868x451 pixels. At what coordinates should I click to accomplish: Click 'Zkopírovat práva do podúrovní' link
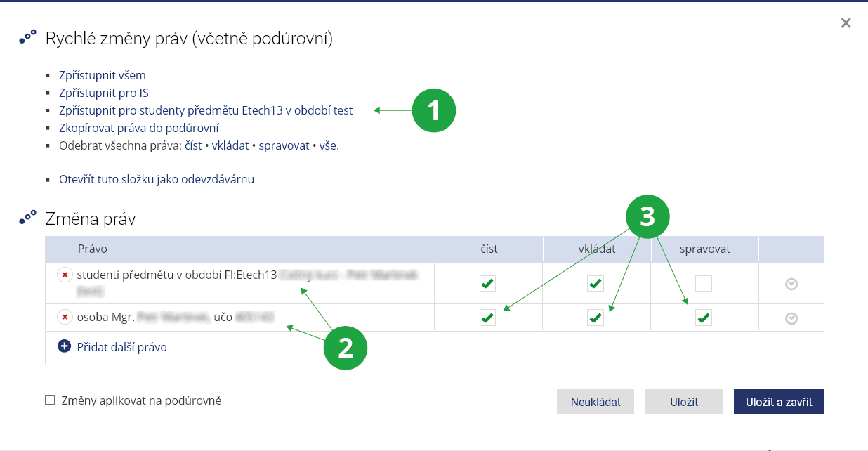point(139,128)
